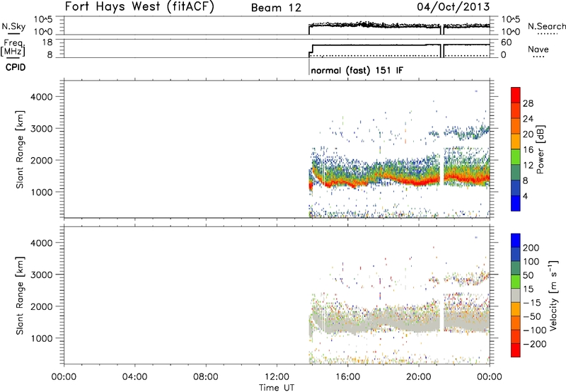This screenshot has width=566, height=392.
Task: Click the 'normal (fast) 151 IF' text
Action: coord(357,70)
